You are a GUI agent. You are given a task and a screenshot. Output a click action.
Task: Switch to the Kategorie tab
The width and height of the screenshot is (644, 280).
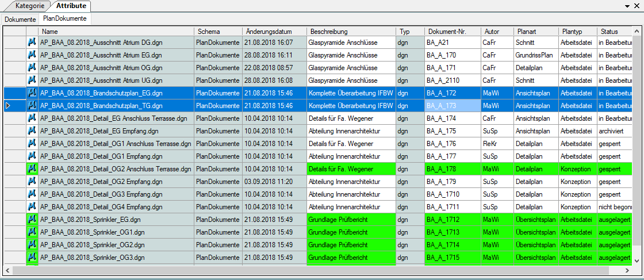pyautogui.click(x=30, y=6)
